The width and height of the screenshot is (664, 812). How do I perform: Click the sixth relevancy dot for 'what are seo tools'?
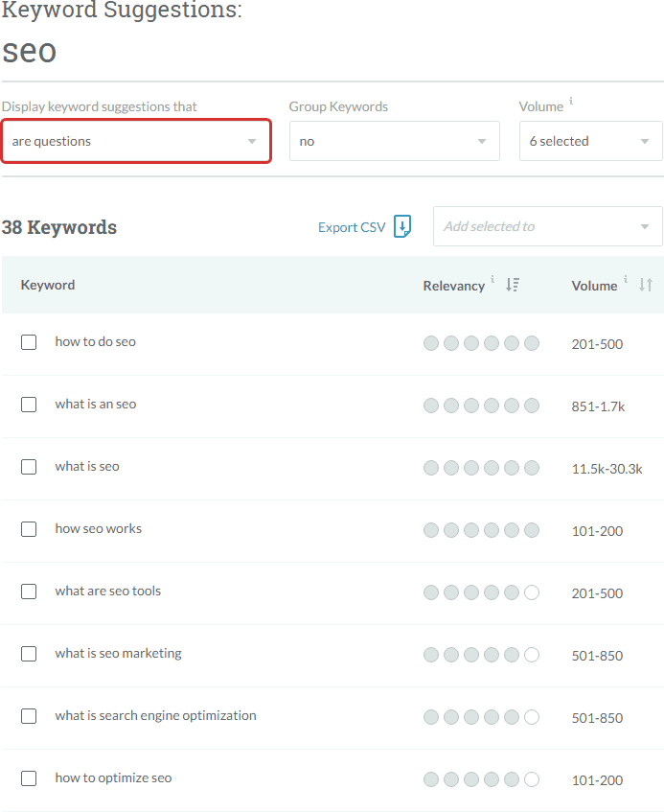click(x=532, y=592)
